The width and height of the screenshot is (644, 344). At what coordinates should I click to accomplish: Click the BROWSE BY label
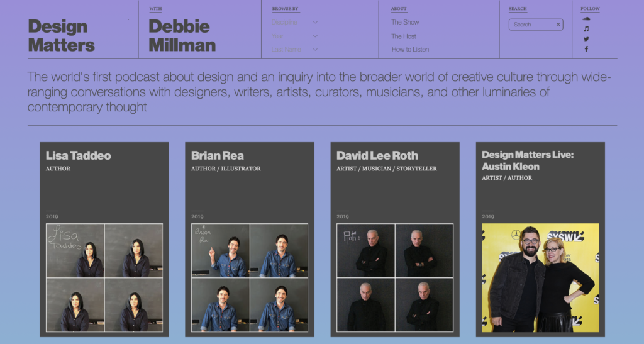(x=285, y=9)
